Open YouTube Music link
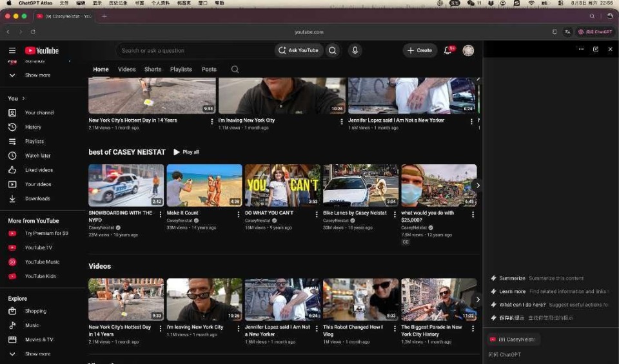Screen dimensions: 619x364 coord(43,262)
